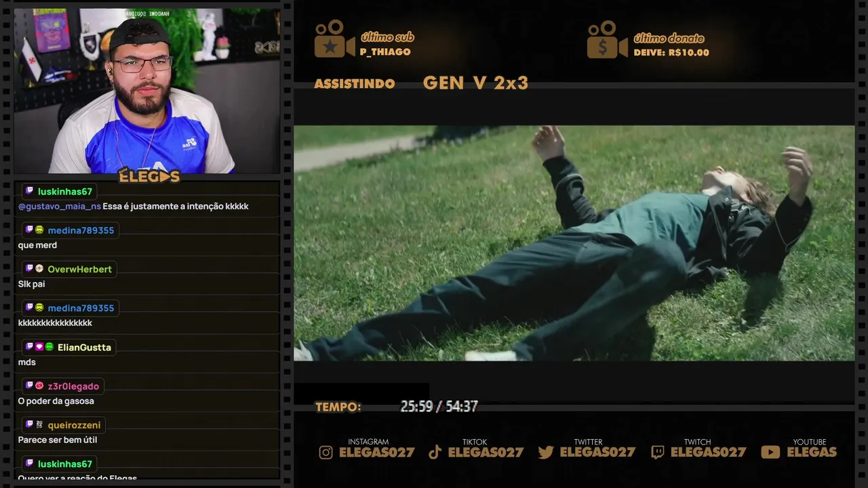Click green badge on medina789355 above 'kkkkkkkkkkkkkkkk'
Screen dimensions: 868x488
39,308
